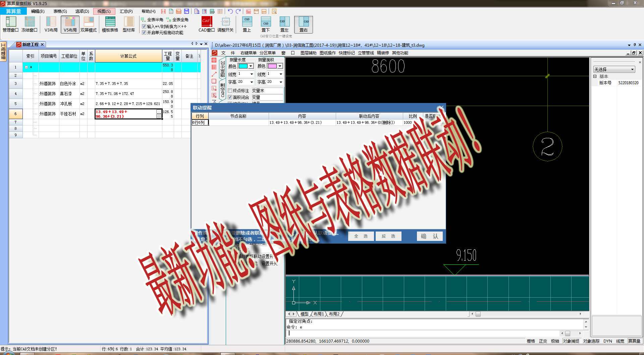The height and width of the screenshot is (355, 644).
Task: Switch to V3布局 layout
Action: [51, 24]
